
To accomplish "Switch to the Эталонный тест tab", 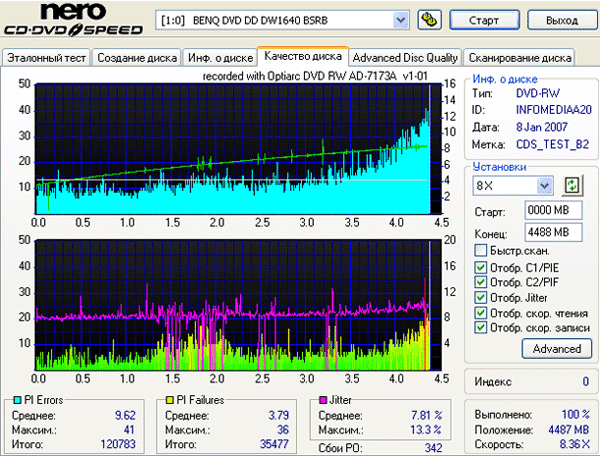I will pyautogui.click(x=46, y=57).
